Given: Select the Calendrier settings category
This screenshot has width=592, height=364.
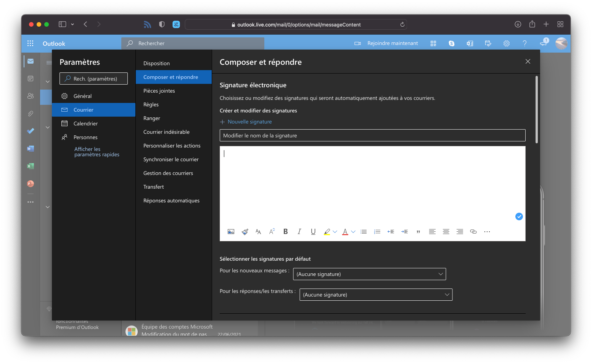Looking at the screenshot, I should coord(93,123).
